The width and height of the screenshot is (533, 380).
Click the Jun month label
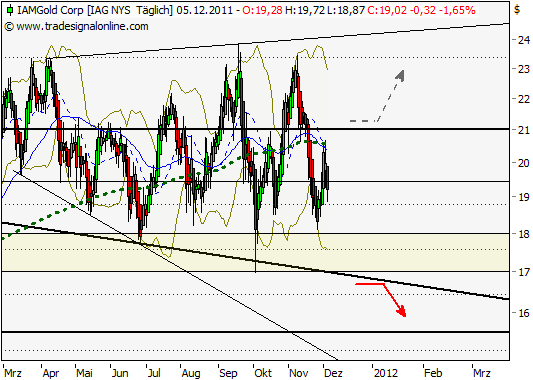pos(120,373)
